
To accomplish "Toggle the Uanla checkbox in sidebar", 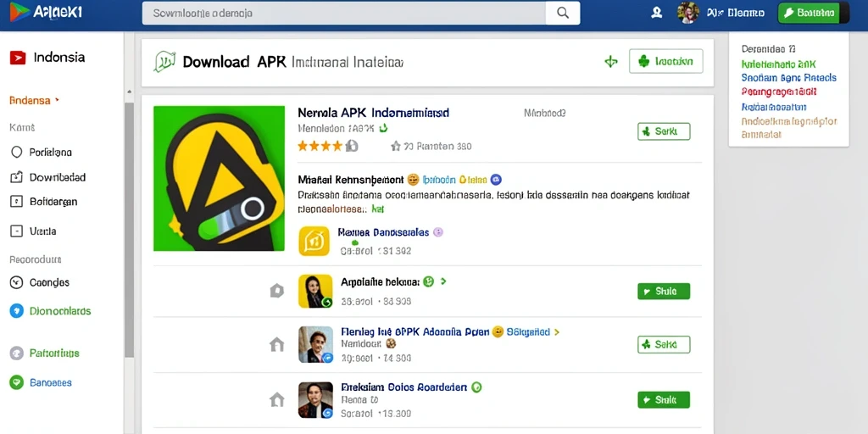I will pyautogui.click(x=17, y=231).
